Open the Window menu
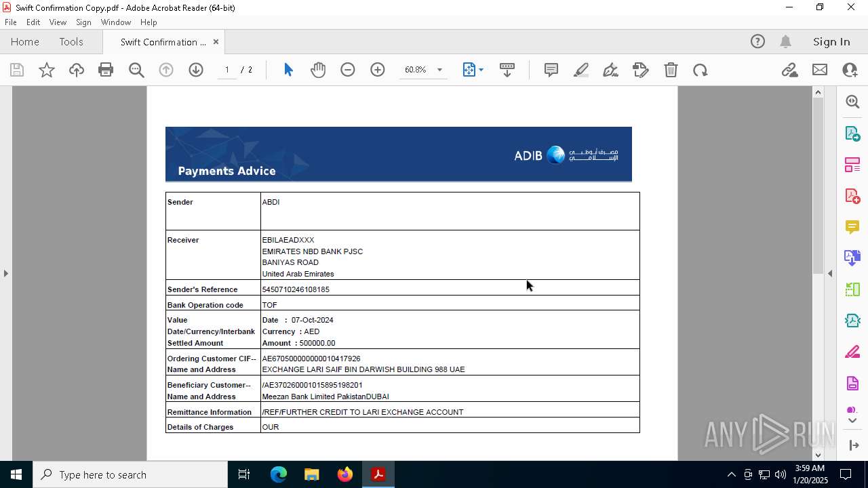The width and height of the screenshot is (868, 488). pos(116,22)
